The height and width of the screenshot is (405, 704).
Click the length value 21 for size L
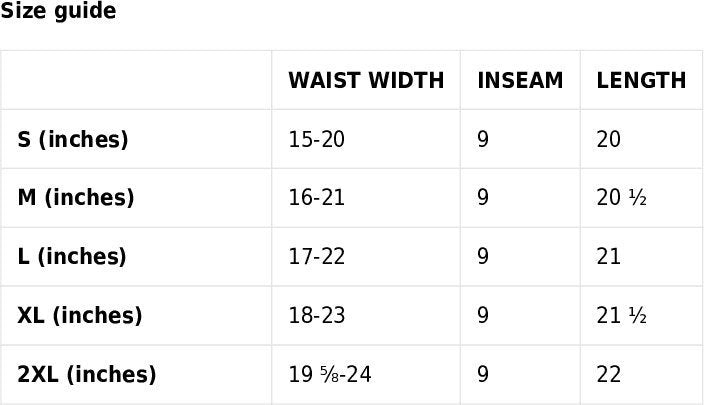pos(608,257)
